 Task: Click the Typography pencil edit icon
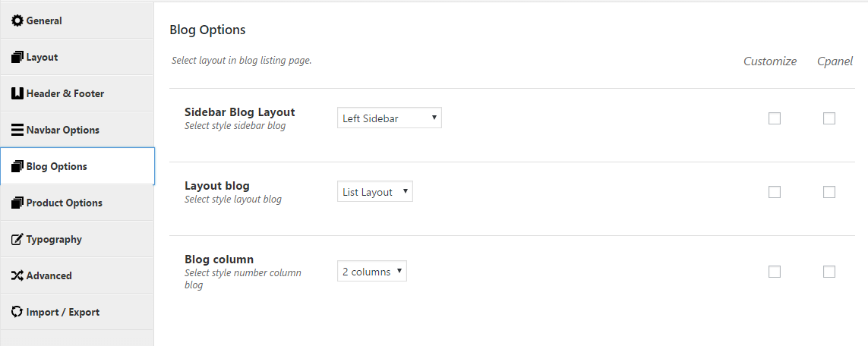click(x=17, y=239)
